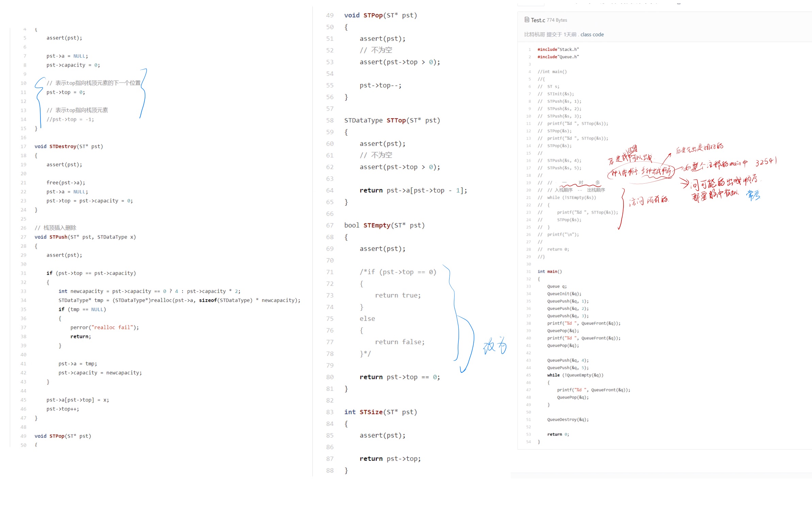The image size is (812, 507).
Task: Click line number 64 in middle code panel
Action: [329, 190]
